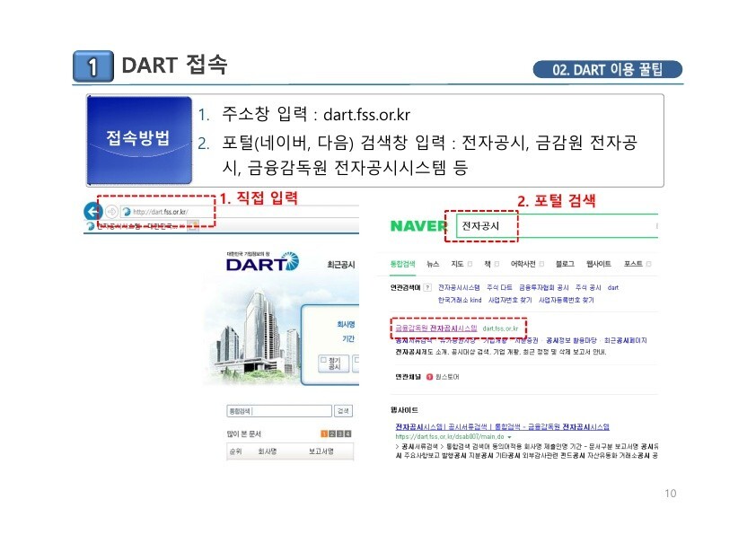Click the green dart.fss.or.kr URL beside the result

click(x=500, y=328)
